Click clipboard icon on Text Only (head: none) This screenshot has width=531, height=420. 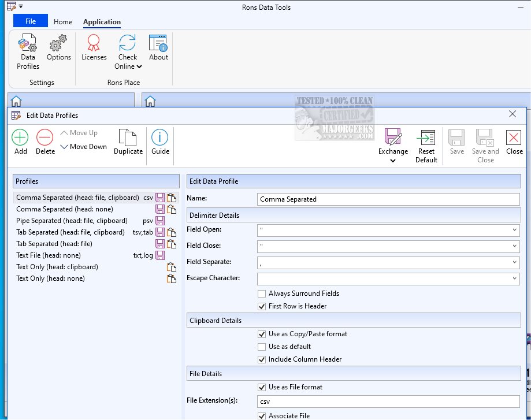[172, 278]
